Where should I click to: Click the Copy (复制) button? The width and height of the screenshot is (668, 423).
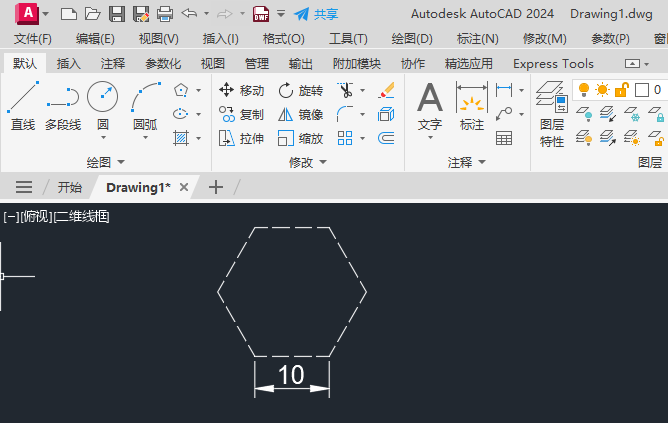(241, 114)
